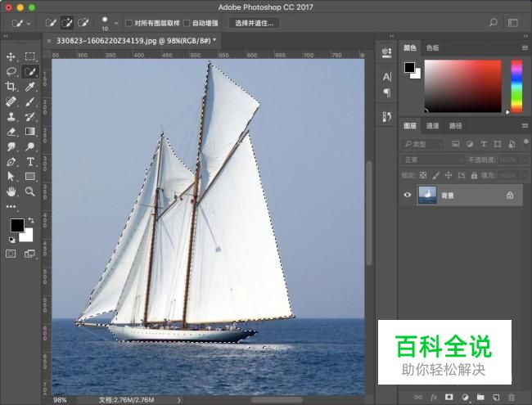The image size is (532, 405).
Task: Click the foreground color swatch in toolbox
Action: (x=17, y=225)
